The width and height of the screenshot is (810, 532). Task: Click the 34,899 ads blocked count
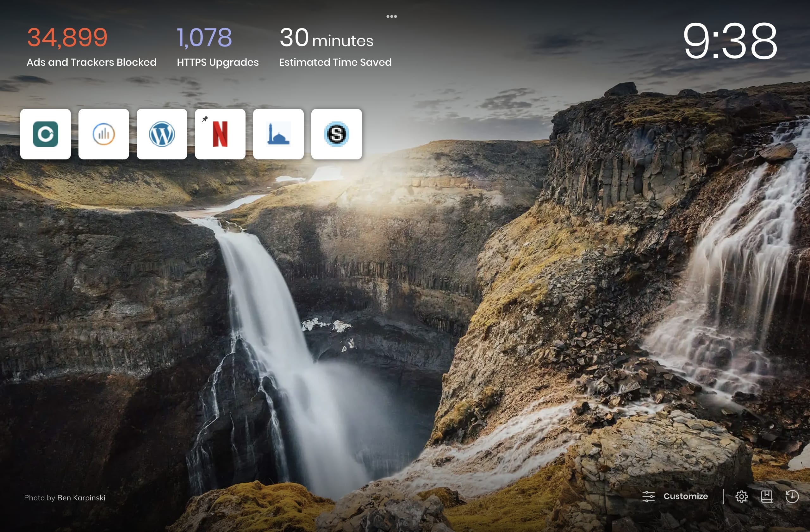(x=67, y=37)
